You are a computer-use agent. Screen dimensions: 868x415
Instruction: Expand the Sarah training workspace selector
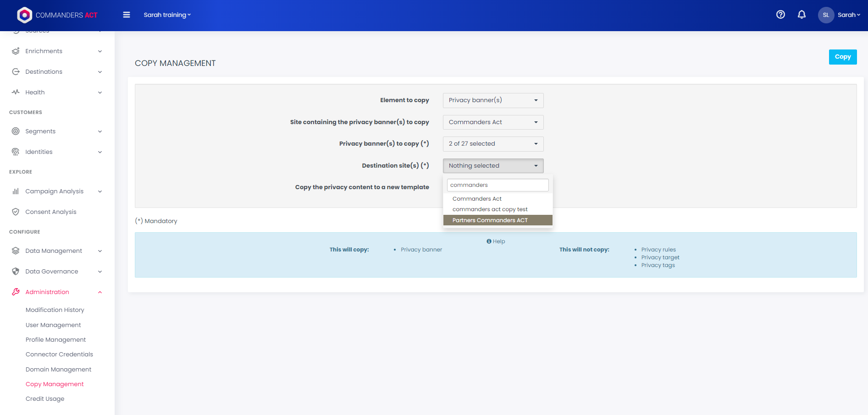pyautogui.click(x=167, y=15)
